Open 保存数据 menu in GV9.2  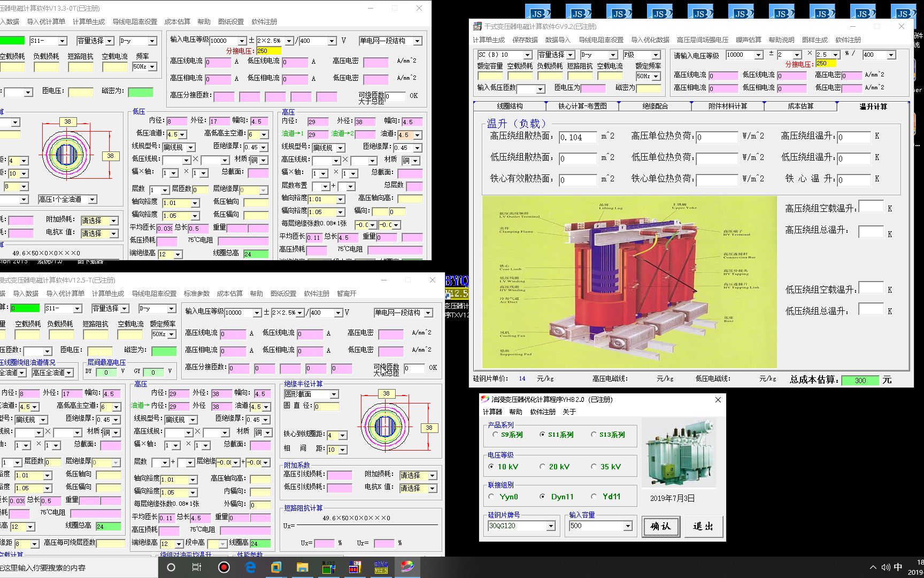point(525,40)
